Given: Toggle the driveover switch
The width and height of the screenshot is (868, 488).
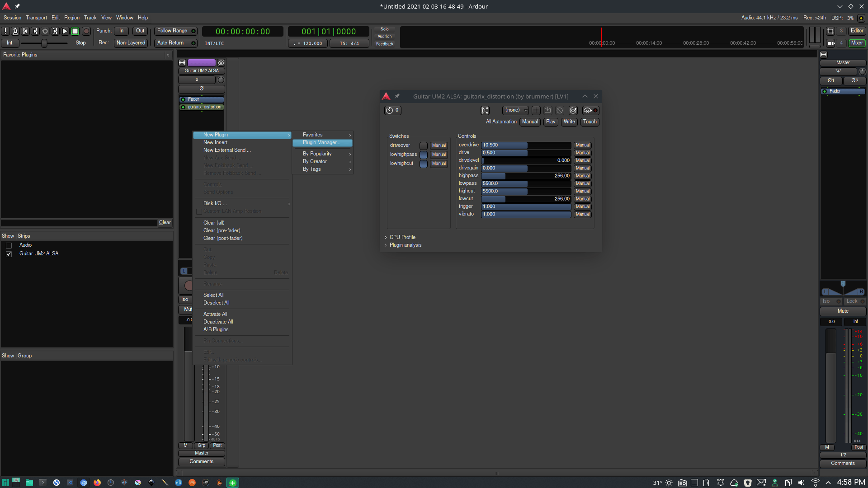Looking at the screenshot, I should point(423,145).
